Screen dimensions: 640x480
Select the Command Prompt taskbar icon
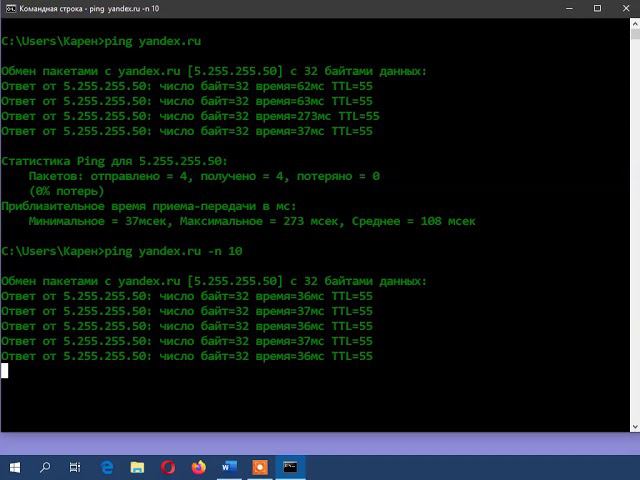(x=290, y=467)
